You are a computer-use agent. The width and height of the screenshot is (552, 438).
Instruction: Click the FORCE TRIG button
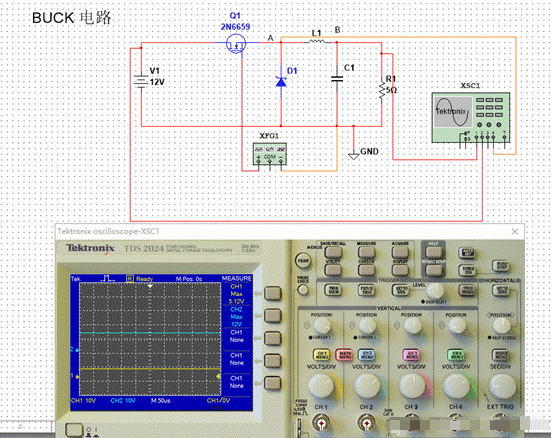[366, 290]
